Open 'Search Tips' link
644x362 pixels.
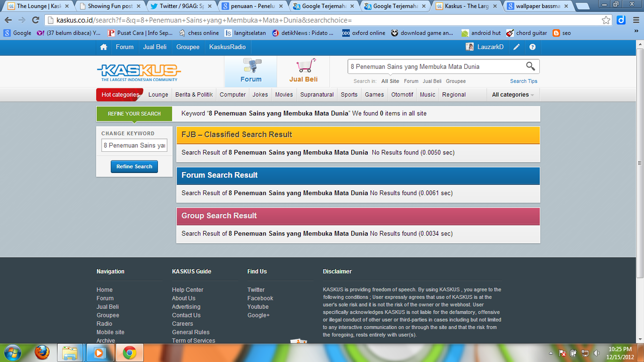click(524, 81)
